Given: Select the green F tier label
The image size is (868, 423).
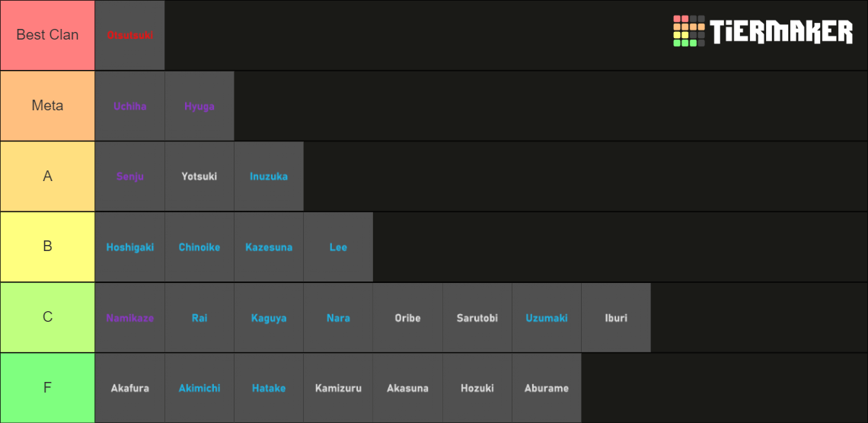Looking at the screenshot, I should pos(47,388).
